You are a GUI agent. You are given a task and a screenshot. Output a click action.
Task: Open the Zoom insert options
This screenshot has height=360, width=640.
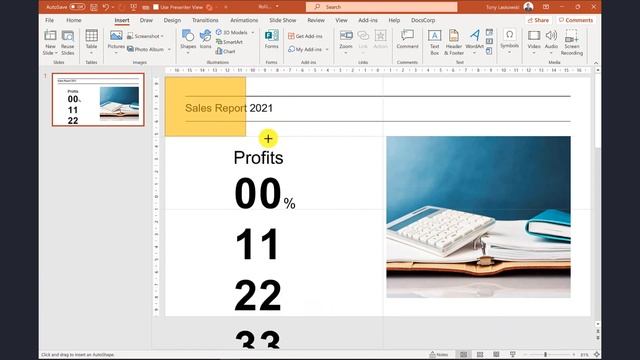click(x=346, y=42)
